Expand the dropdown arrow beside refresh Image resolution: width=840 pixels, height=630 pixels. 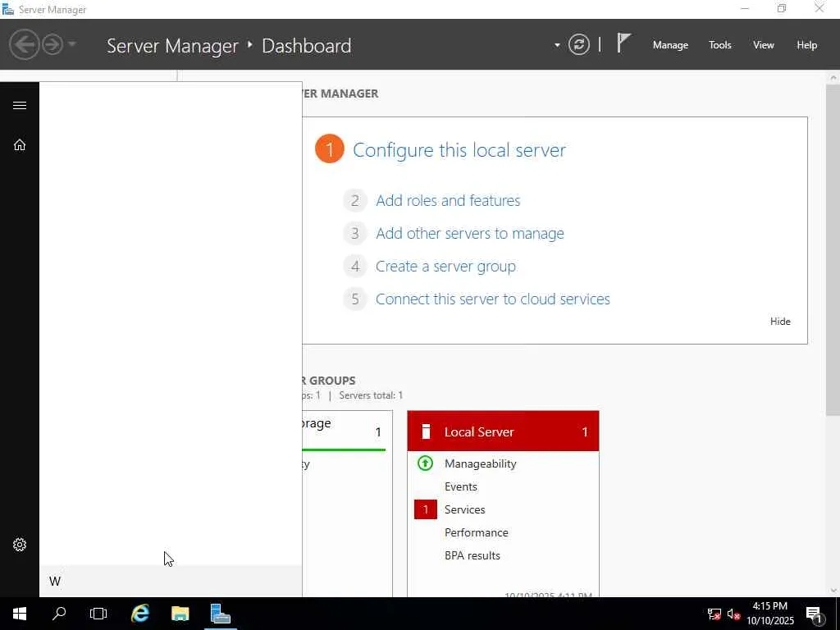click(x=557, y=45)
